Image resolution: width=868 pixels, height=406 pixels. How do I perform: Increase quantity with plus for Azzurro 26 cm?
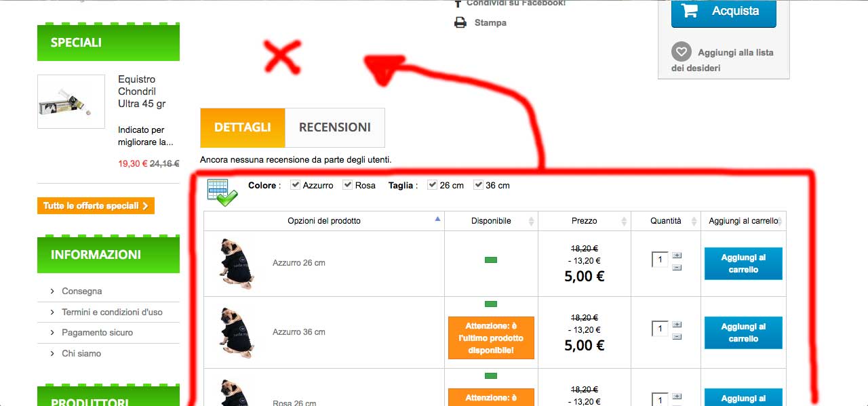click(x=677, y=256)
